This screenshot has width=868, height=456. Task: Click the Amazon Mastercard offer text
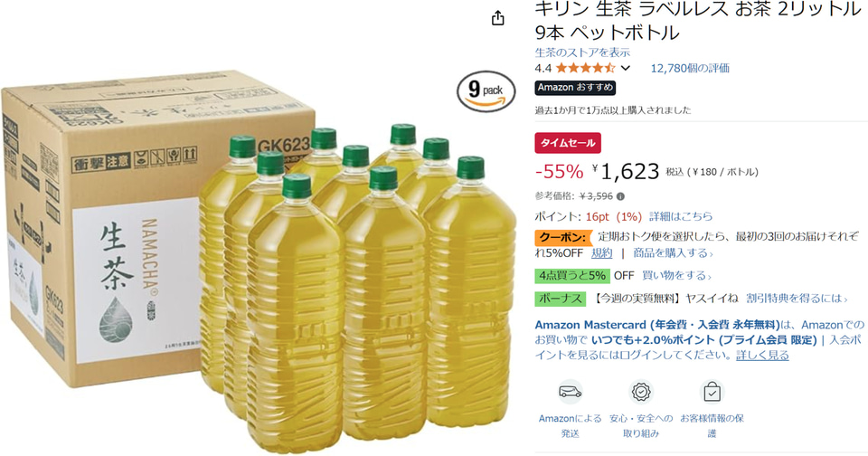[x=699, y=339]
